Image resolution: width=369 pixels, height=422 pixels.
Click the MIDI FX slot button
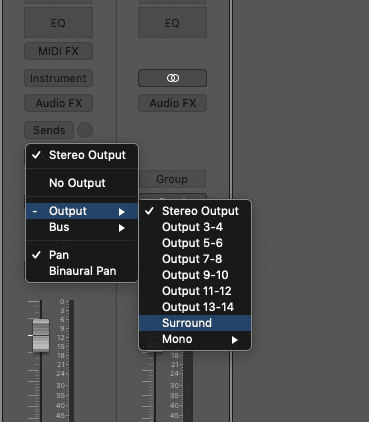[x=58, y=51]
